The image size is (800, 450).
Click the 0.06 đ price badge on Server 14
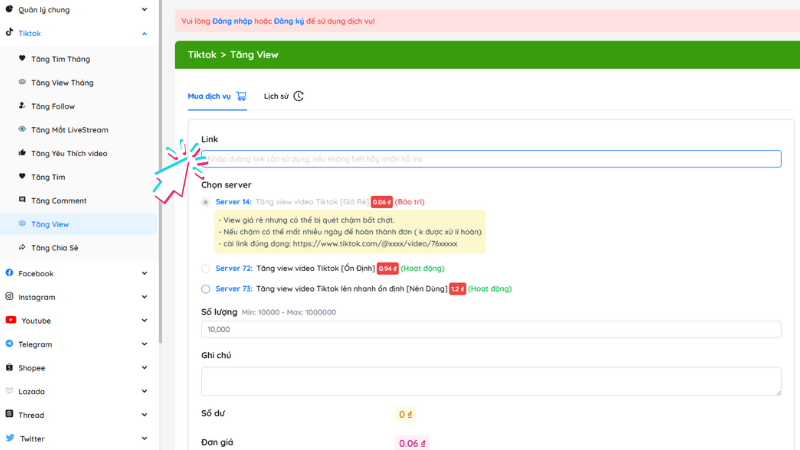(x=382, y=202)
